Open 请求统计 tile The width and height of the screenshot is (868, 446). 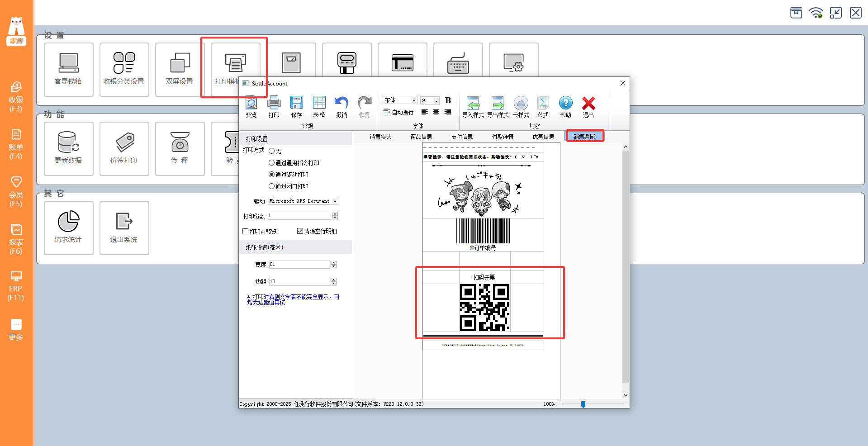(x=69, y=228)
